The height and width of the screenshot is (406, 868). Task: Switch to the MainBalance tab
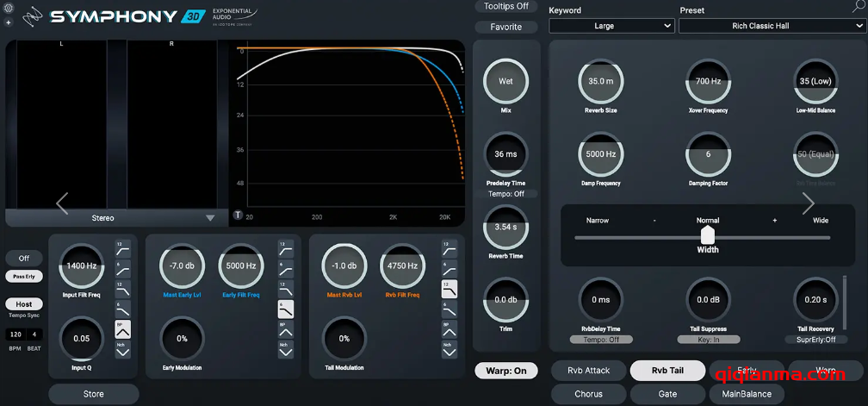coord(747,394)
